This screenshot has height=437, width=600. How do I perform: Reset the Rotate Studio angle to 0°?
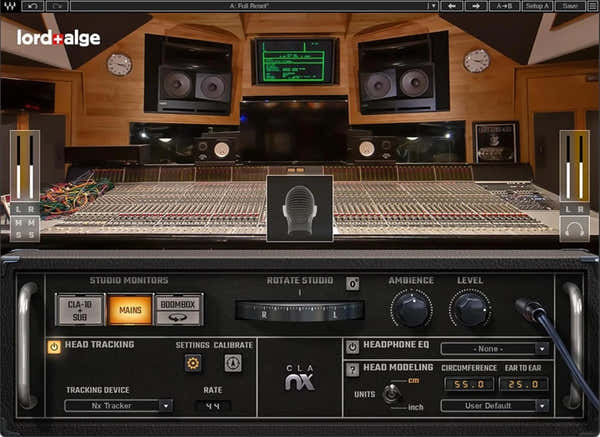(352, 284)
